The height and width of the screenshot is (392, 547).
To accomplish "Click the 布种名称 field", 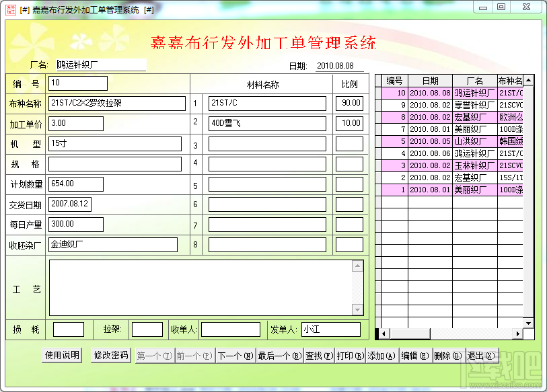I will click(x=117, y=104).
